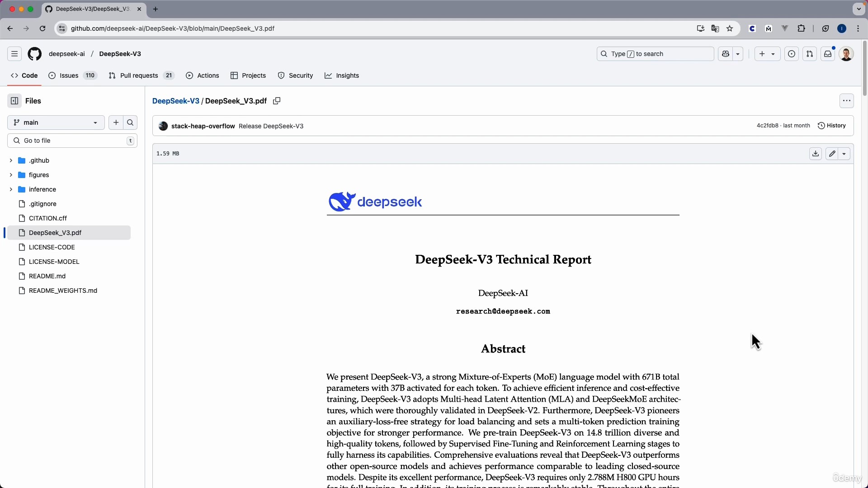Screen dimensions: 868x488
Task: View site information icon
Action: [x=62, y=28]
